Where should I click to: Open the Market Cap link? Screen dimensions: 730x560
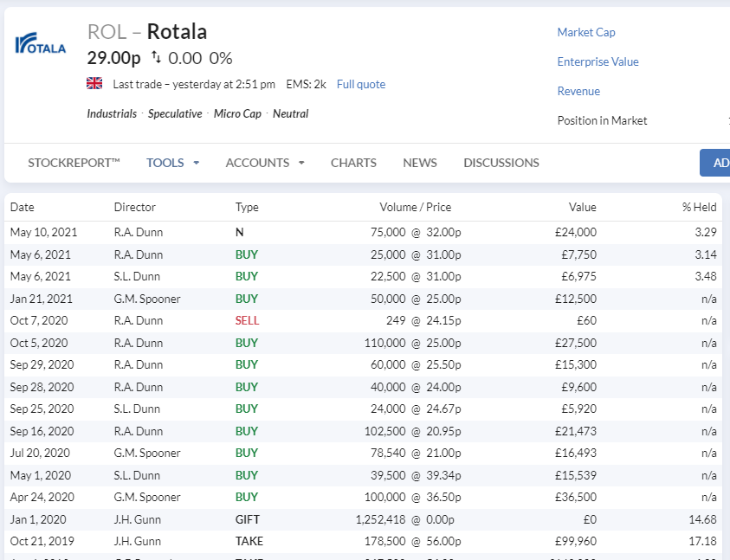pos(586,32)
